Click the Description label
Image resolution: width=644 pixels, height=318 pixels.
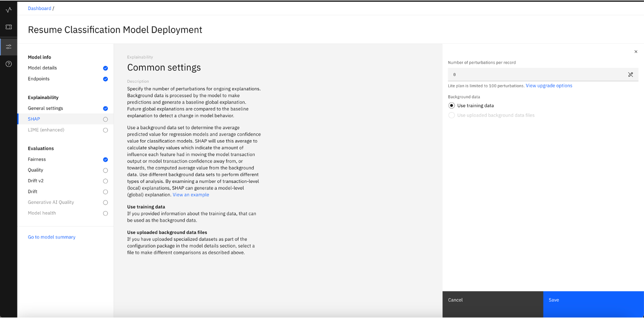pos(138,82)
